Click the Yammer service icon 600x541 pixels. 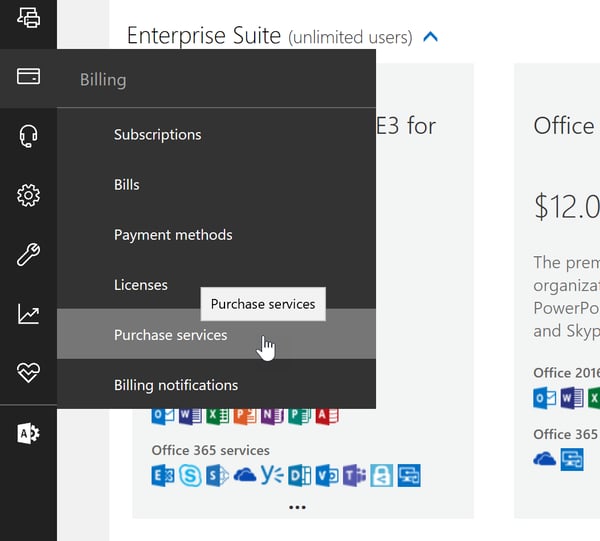(272, 475)
